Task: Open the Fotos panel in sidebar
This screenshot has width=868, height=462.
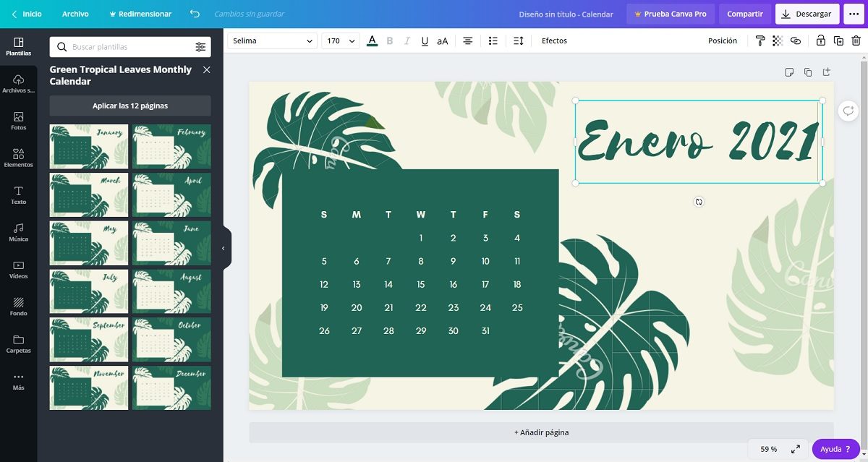Action: pos(18,120)
